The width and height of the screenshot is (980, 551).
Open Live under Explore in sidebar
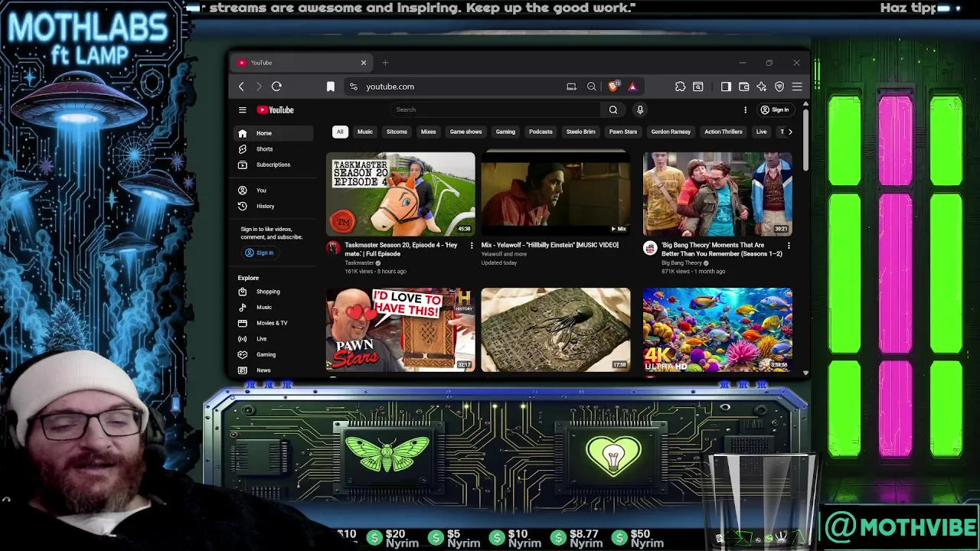pyautogui.click(x=273, y=339)
